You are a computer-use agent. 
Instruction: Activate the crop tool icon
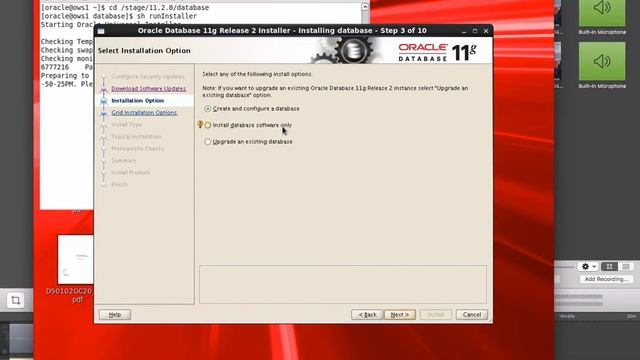(x=16, y=300)
